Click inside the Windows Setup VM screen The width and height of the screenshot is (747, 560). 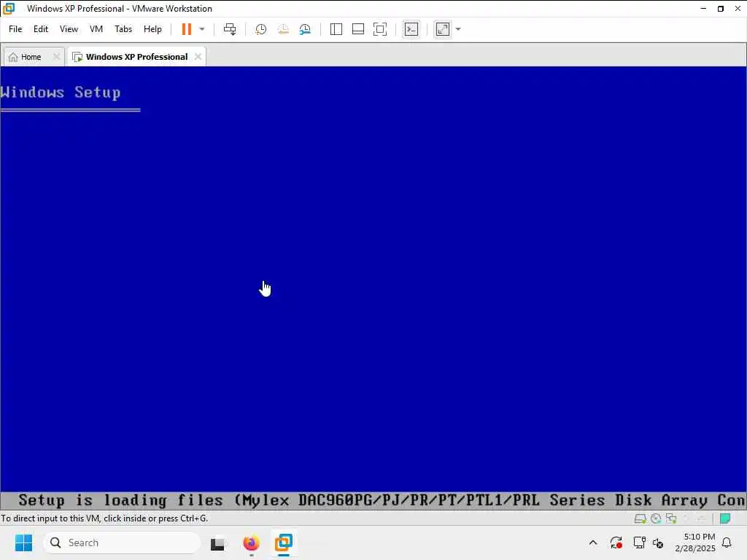coord(373,287)
